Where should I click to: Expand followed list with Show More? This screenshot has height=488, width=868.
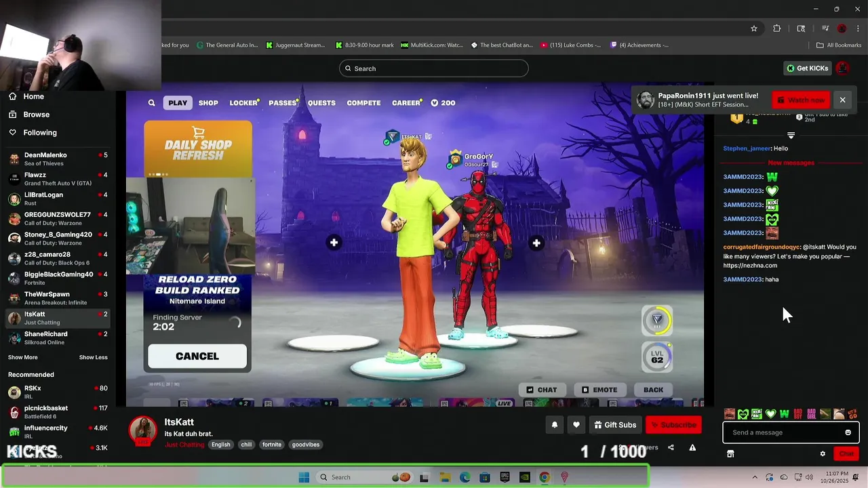pos(23,357)
